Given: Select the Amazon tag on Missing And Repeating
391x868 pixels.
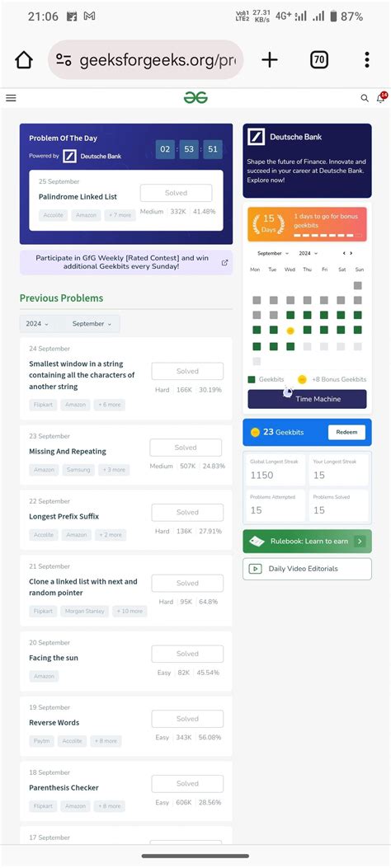Looking at the screenshot, I should (44, 469).
